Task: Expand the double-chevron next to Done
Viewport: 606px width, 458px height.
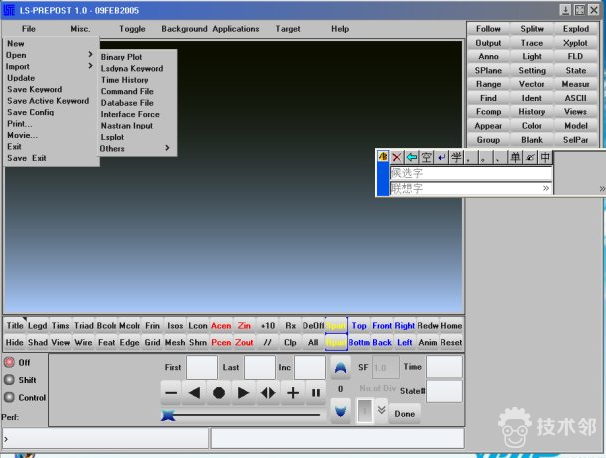Action: tap(381, 410)
